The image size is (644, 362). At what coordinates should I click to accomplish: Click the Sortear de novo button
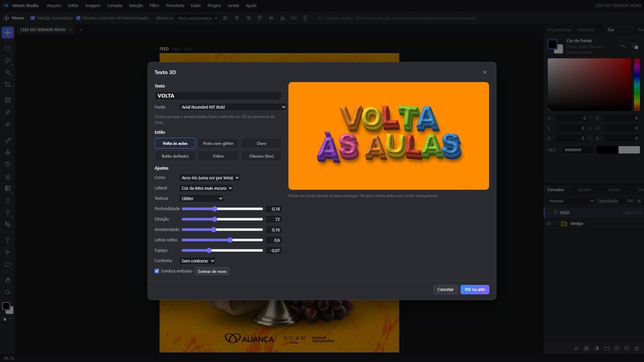(212, 271)
